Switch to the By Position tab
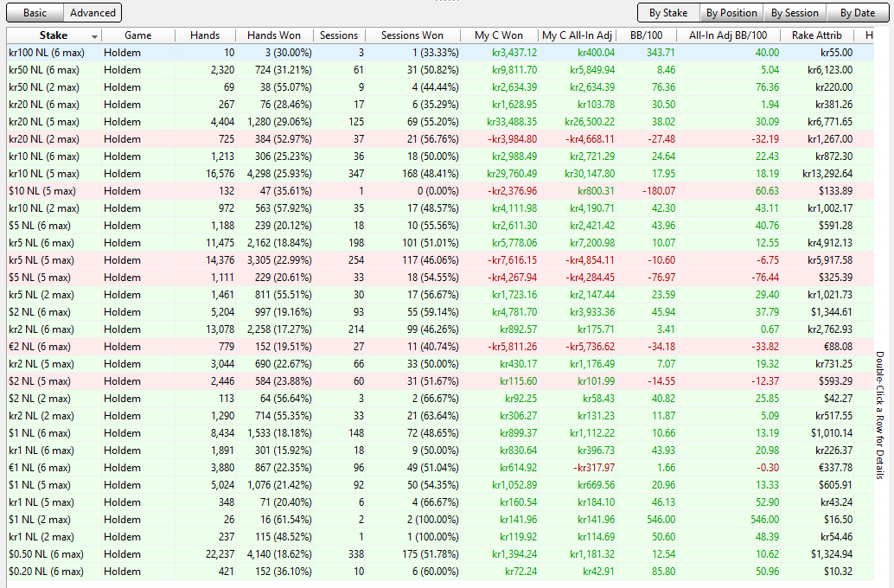 731,13
